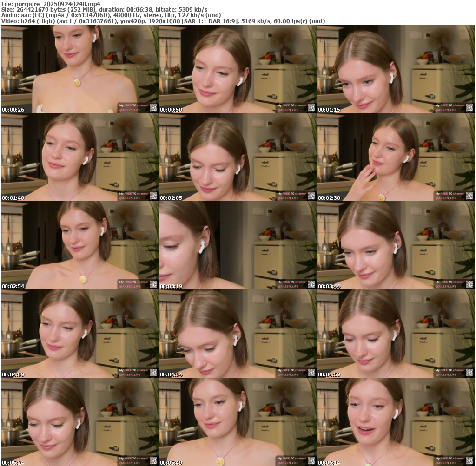Screen dimensions: 476x466
Task: Click the 00:01:40 timestamp label
Action: pyautogui.click(x=13, y=198)
